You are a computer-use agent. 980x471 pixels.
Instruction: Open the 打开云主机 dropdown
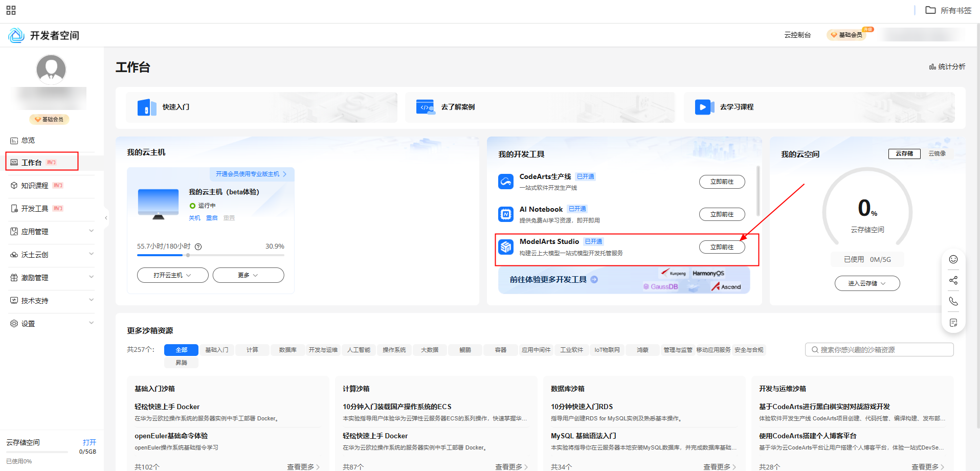tap(172, 275)
